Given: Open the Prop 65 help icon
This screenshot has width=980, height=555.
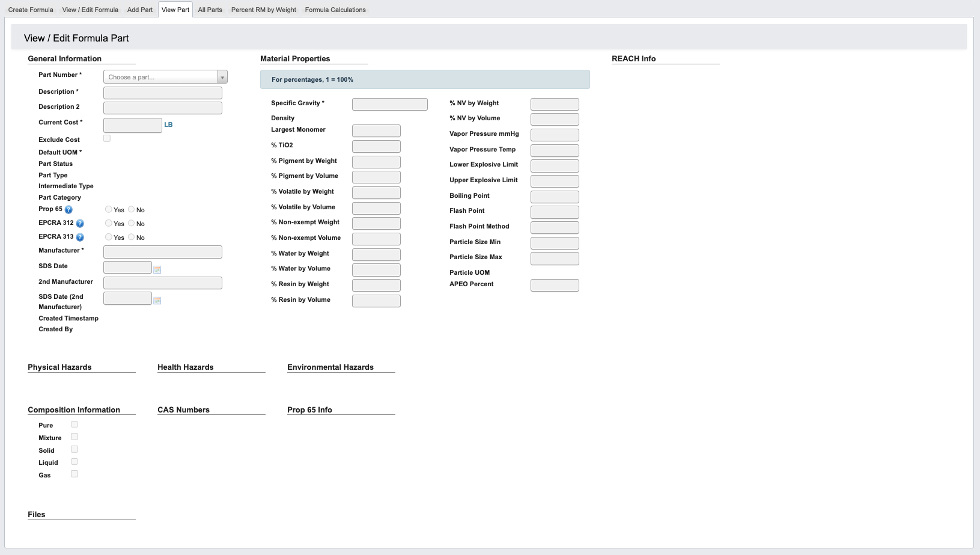Looking at the screenshot, I should coord(68,210).
